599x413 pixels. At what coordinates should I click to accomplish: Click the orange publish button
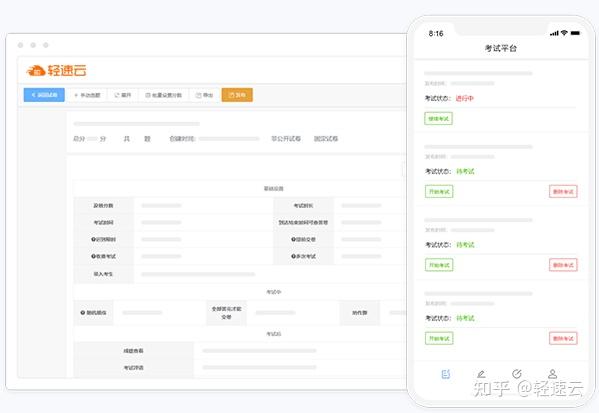pos(237,95)
